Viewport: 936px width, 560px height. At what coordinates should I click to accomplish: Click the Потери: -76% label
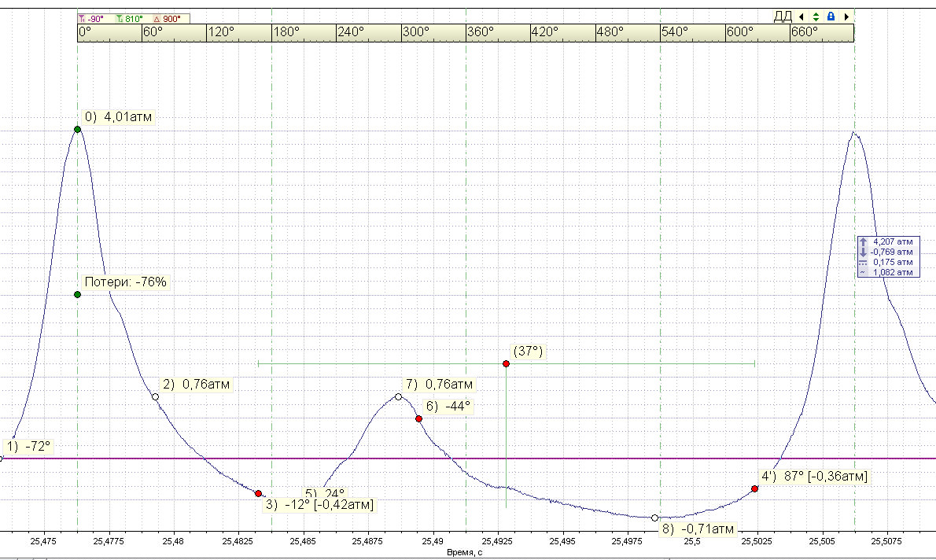[125, 282]
